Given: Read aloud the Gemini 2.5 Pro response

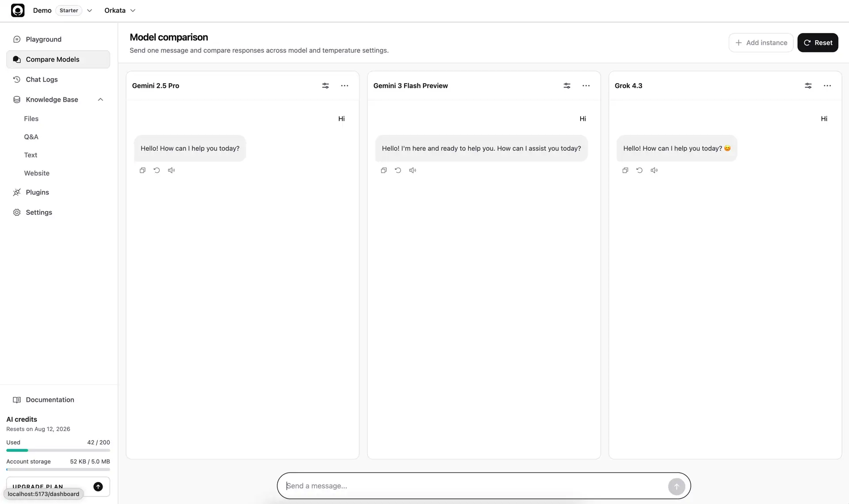Looking at the screenshot, I should point(171,170).
